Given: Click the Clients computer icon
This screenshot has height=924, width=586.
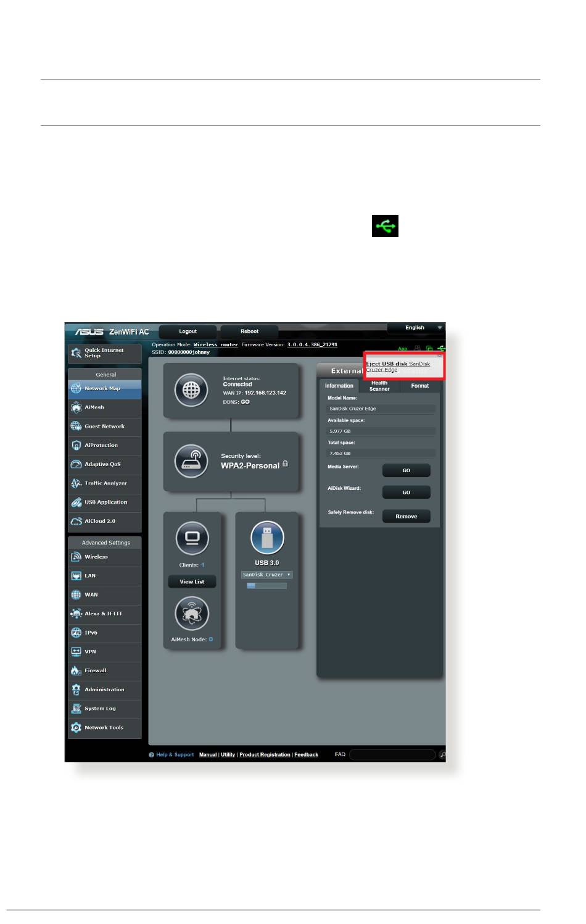Looking at the screenshot, I should 192,538.
